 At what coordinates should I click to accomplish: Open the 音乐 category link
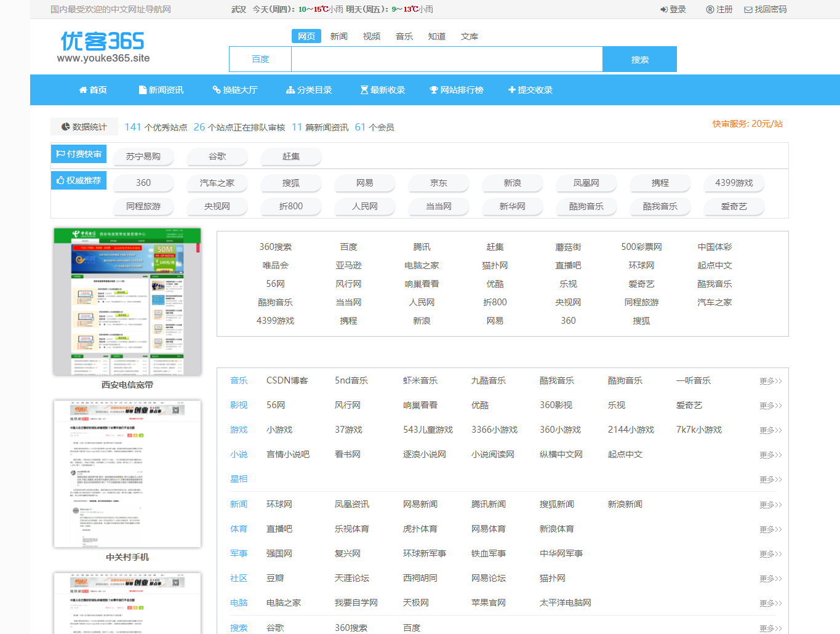point(239,380)
